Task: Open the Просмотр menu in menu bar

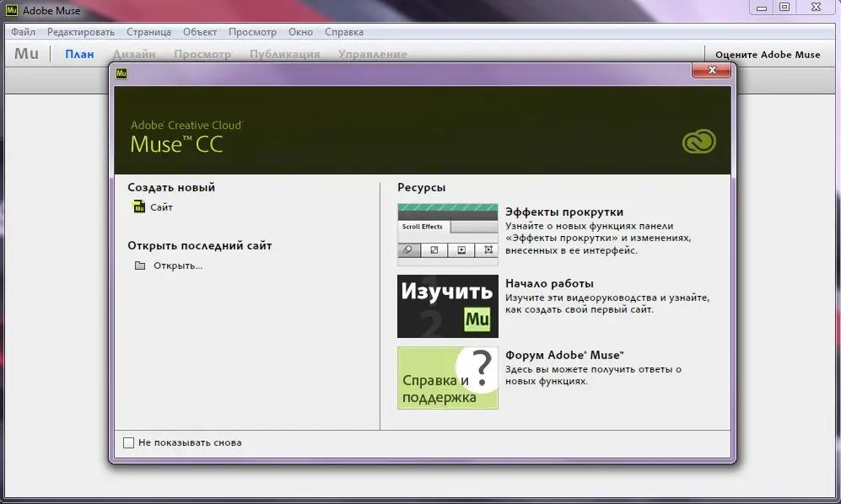Action: tap(252, 32)
